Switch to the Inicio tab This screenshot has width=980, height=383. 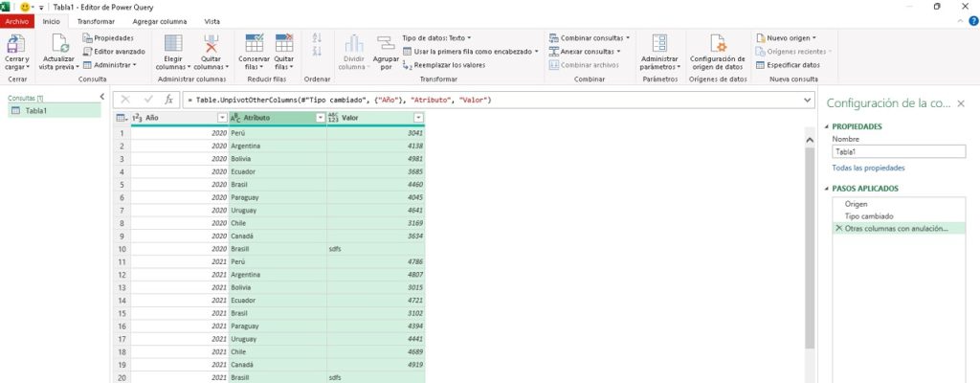52,21
